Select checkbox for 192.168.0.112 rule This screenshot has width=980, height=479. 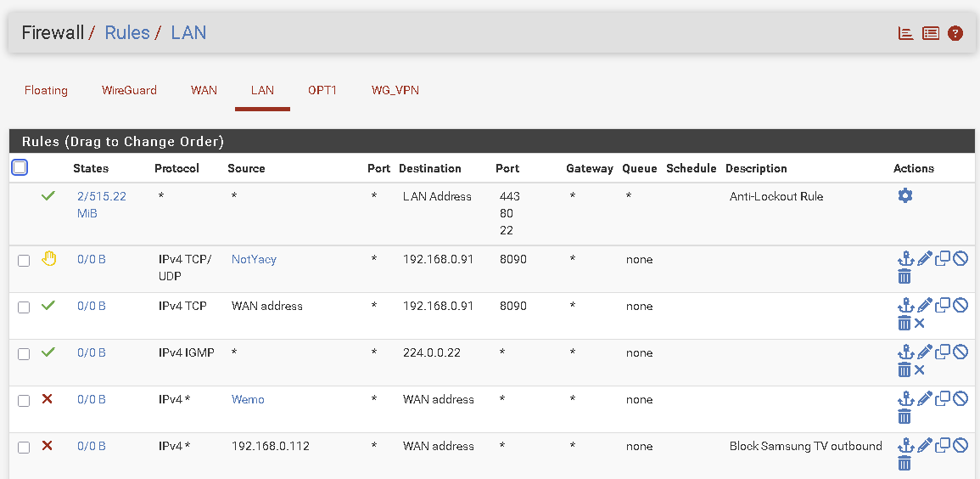[24, 448]
